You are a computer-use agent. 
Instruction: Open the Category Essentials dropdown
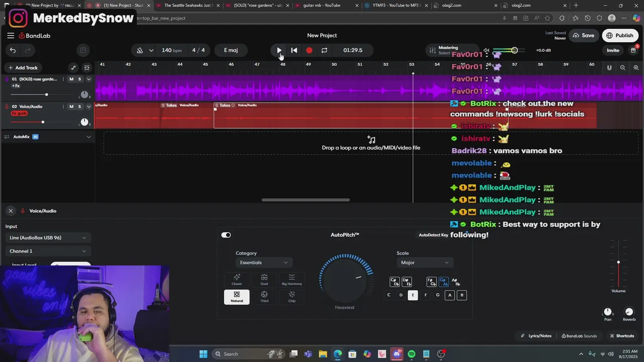pyautogui.click(x=264, y=262)
